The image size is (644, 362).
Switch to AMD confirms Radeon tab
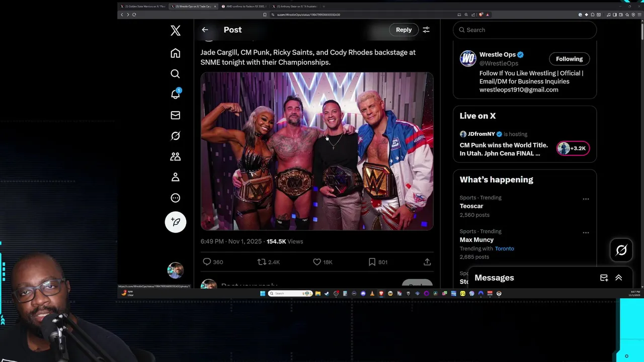(244, 7)
